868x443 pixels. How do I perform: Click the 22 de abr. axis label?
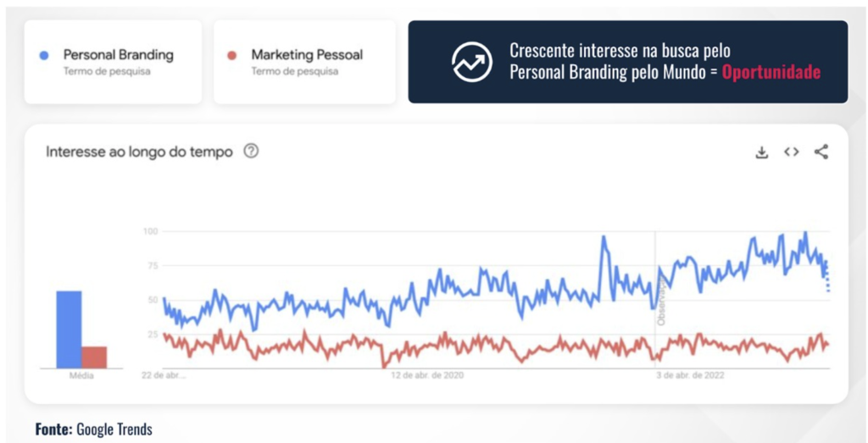(x=163, y=376)
